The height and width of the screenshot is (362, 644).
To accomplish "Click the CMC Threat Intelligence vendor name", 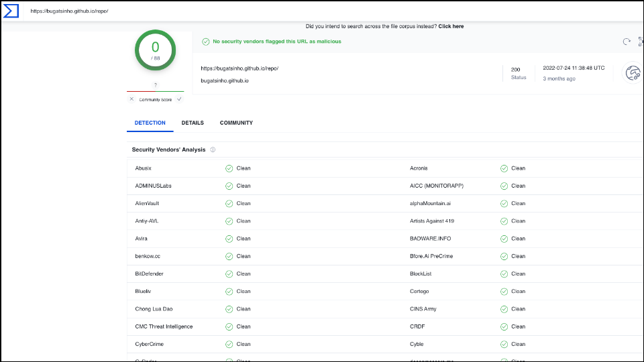I will pyautogui.click(x=164, y=326).
